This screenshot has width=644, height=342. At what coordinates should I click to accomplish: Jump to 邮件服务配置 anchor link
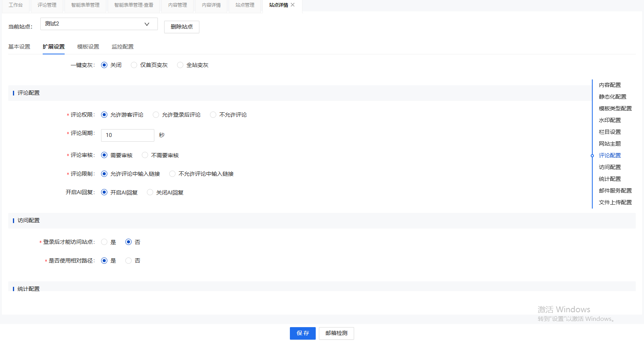point(615,191)
